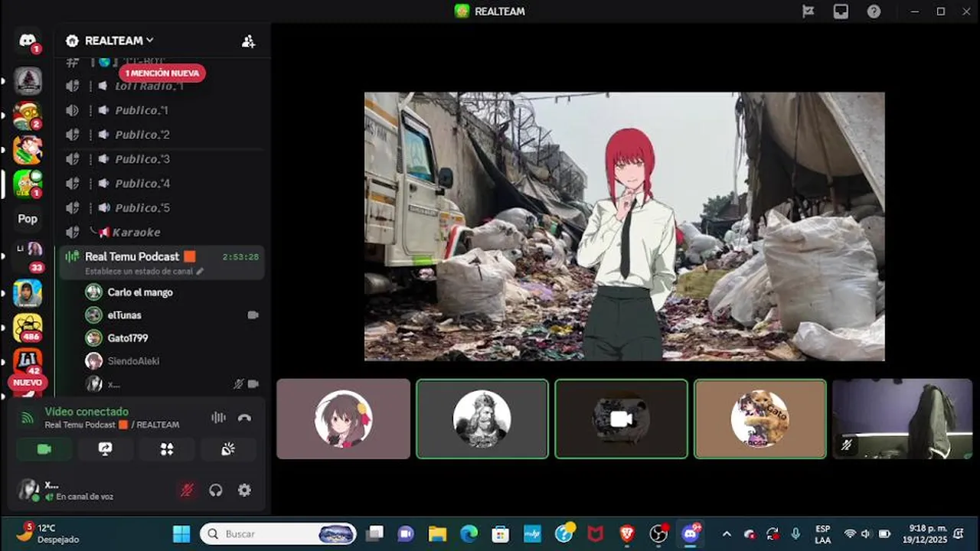
Task: Open the Christmas tree server icon
Action: click(28, 80)
